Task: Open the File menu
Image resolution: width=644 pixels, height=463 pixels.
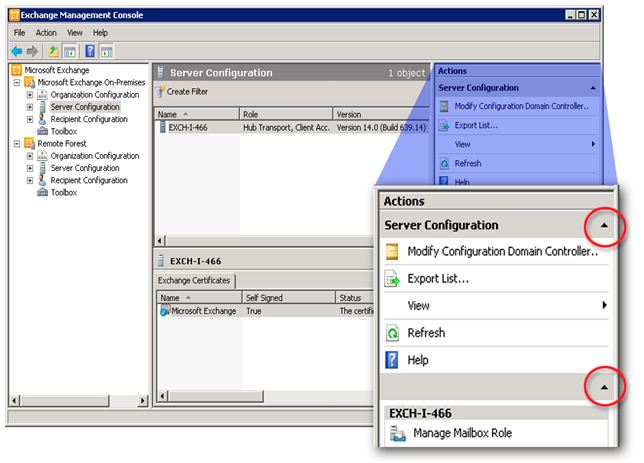Action: point(19,33)
